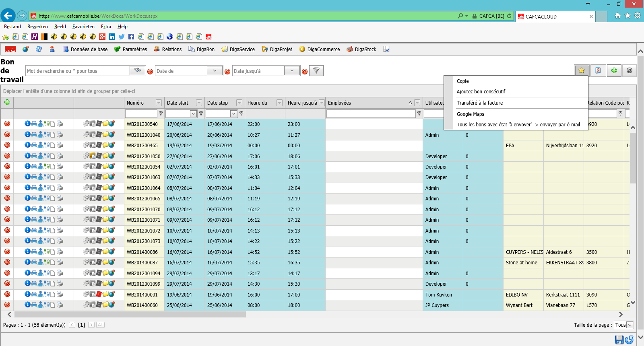644x346 pixels.
Task: Click the search keyword input field
Action: [x=78, y=71]
